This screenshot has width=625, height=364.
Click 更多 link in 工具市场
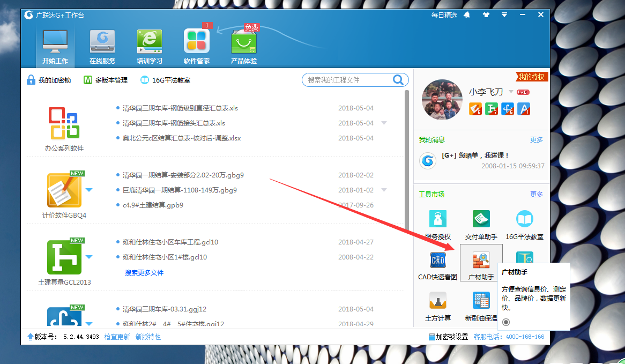tap(537, 194)
